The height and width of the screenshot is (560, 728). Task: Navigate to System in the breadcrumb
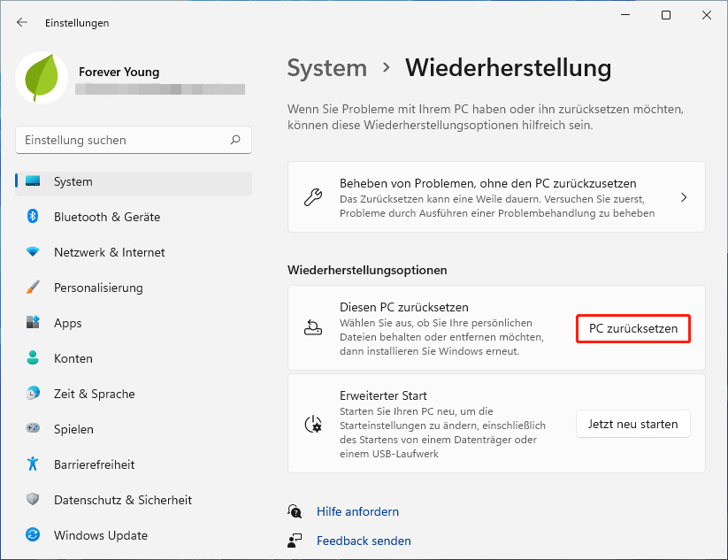[x=327, y=68]
